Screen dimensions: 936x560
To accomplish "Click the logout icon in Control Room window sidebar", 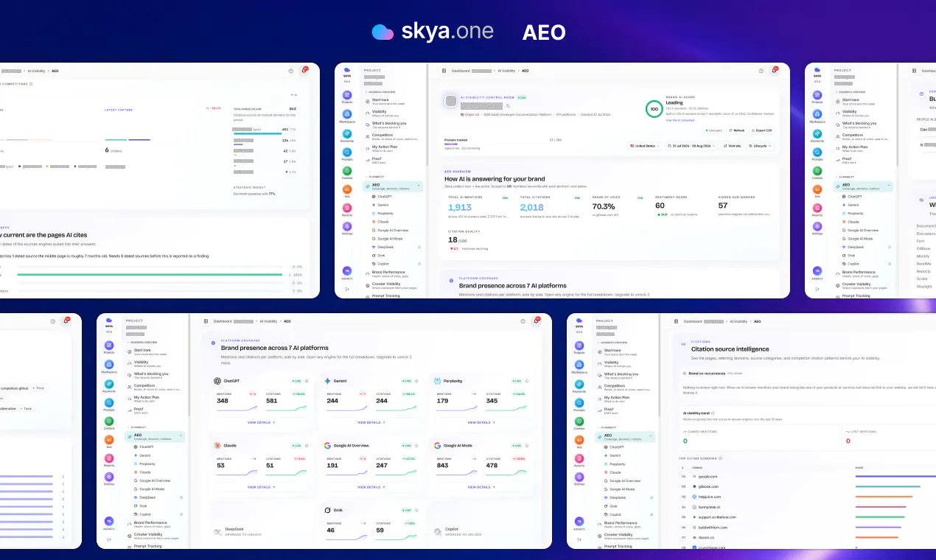I will tap(347, 289).
